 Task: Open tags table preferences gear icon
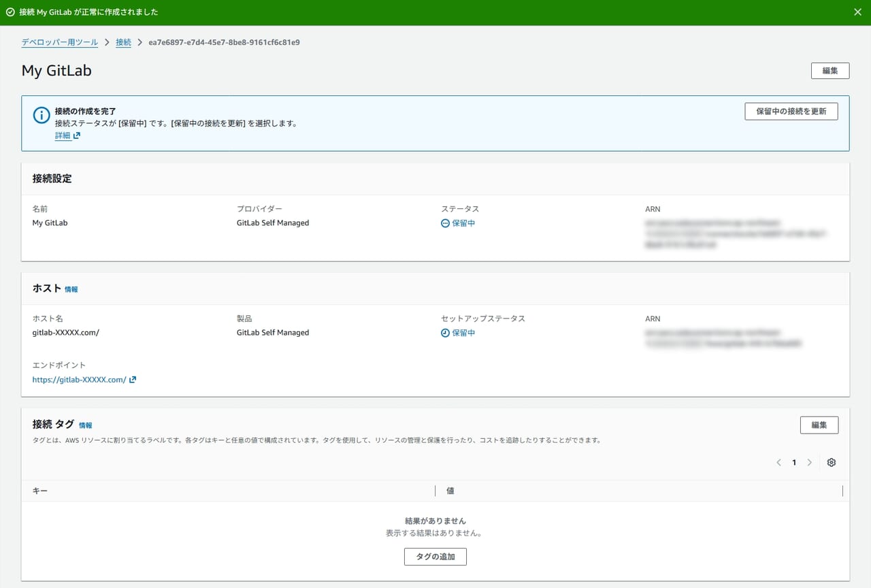pyautogui.click(x=832, y=463)
